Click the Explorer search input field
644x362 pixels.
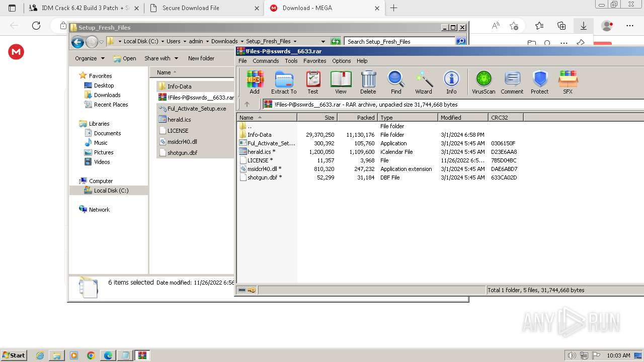tap(400, 41)
